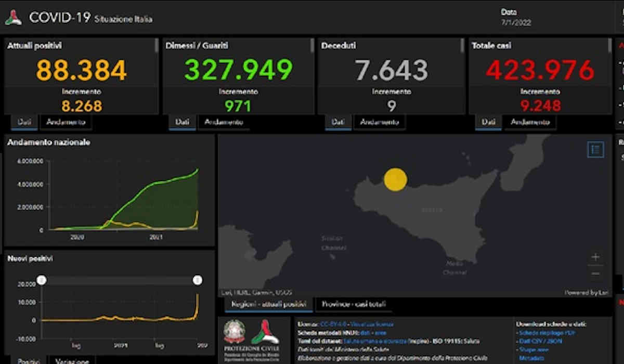
Task: Switch to Andamento under Attuali positivi
Action: point(66,122)
